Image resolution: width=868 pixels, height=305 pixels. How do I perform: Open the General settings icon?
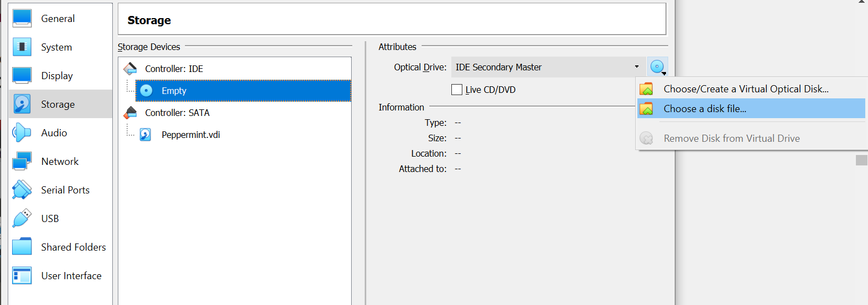click(22, 18)
